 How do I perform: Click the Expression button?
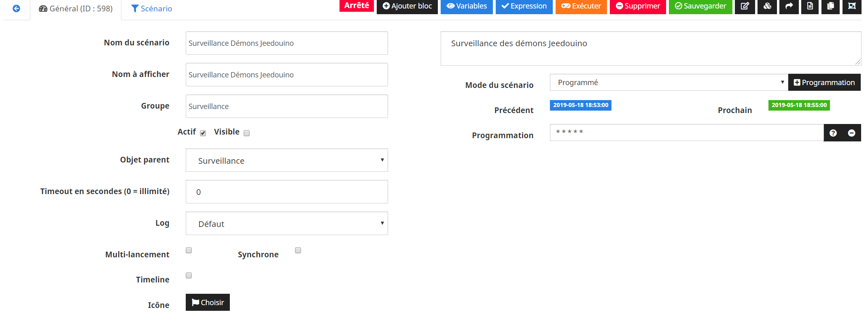point(524,6)
